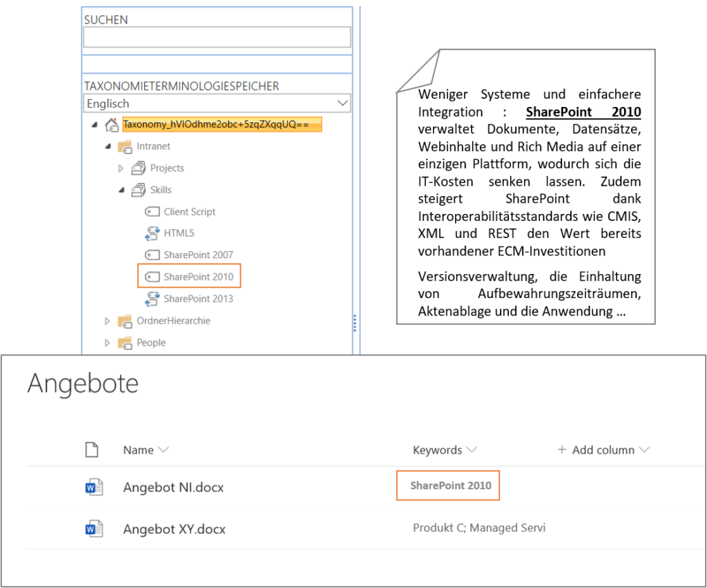The height and width of the screenshot is (588, 707).
Task: Click the SharePoint 2010 term tag icon
Action: coord(152,277)
